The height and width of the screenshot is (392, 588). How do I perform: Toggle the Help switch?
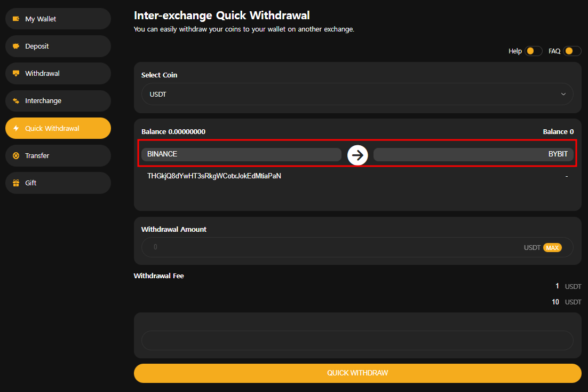point(533,51)
